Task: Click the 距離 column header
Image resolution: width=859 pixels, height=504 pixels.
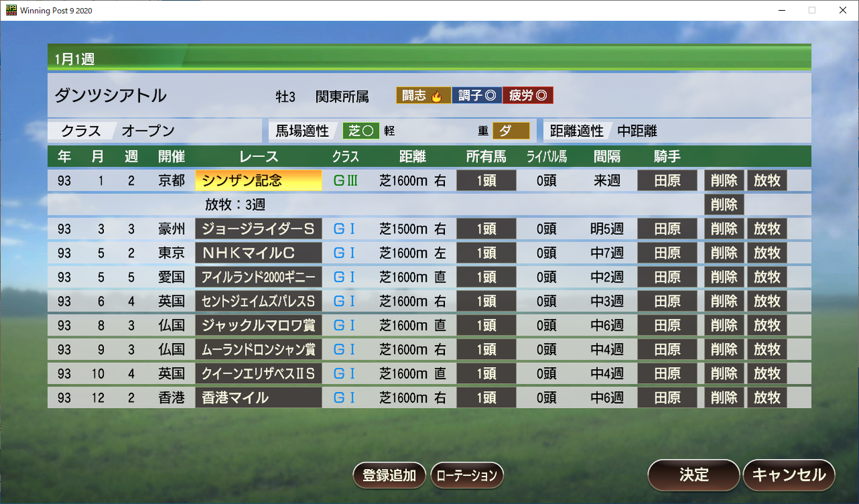Action: pos(412,156)
